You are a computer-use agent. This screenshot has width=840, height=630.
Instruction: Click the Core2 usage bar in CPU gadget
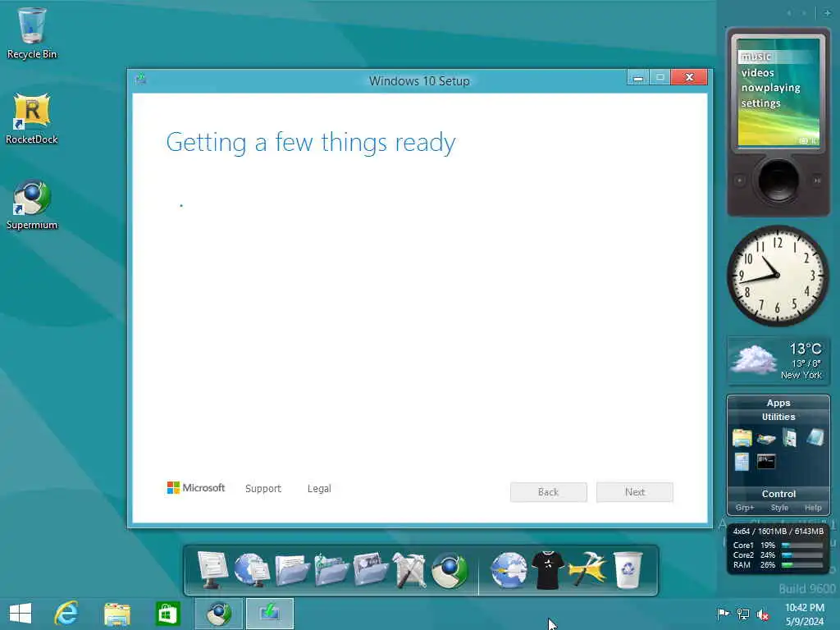click(802, 555)
